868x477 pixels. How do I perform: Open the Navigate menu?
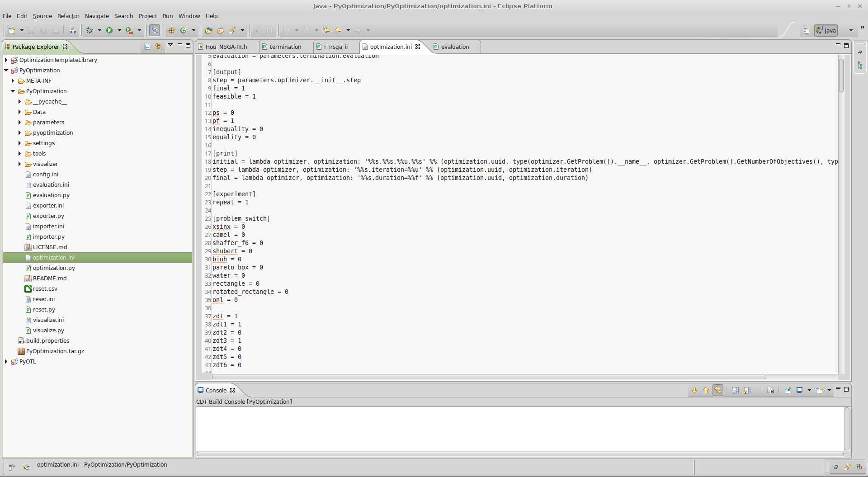click(x=97, y=16)
